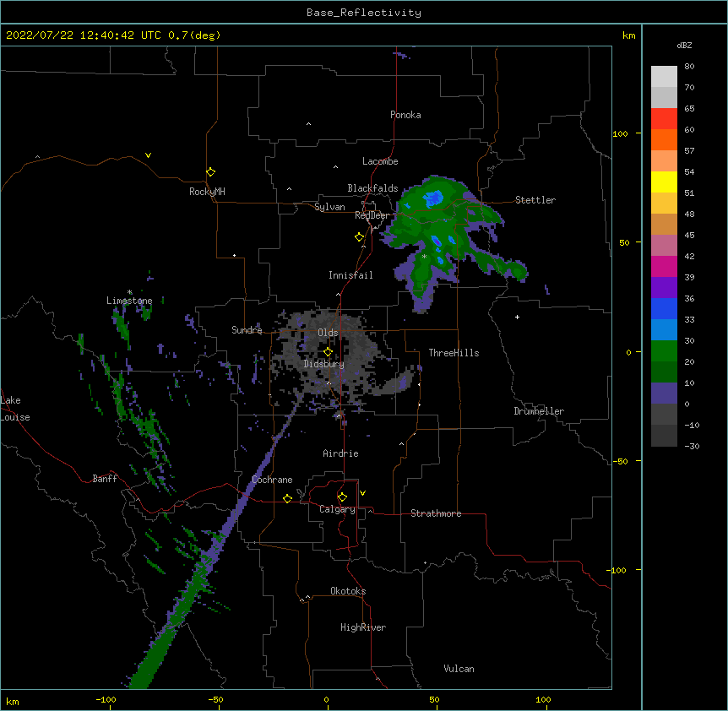728x711 pixels.
Task: Click the RedDeer city label
Action: point(372,215)
